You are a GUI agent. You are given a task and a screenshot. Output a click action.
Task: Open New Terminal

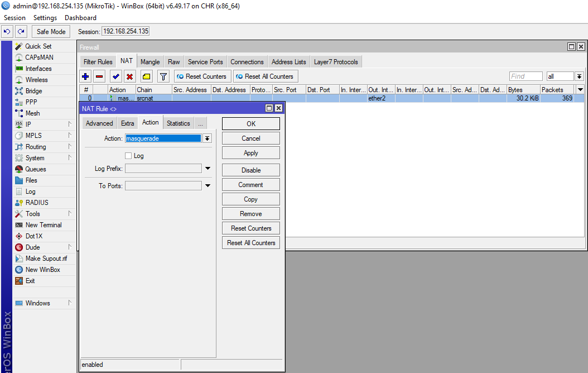pyautogui.click(x=44, y=225)
